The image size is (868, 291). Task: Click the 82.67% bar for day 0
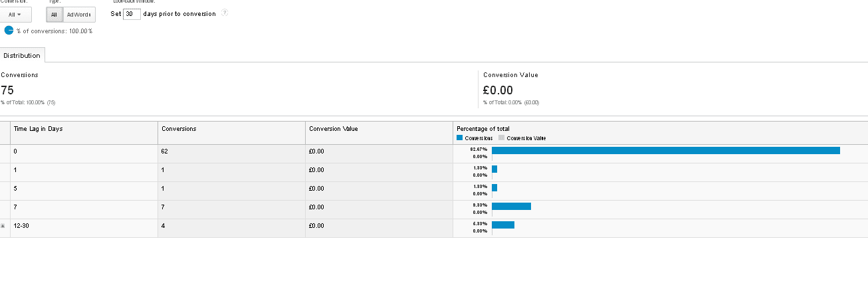click(x=665, y=150)
